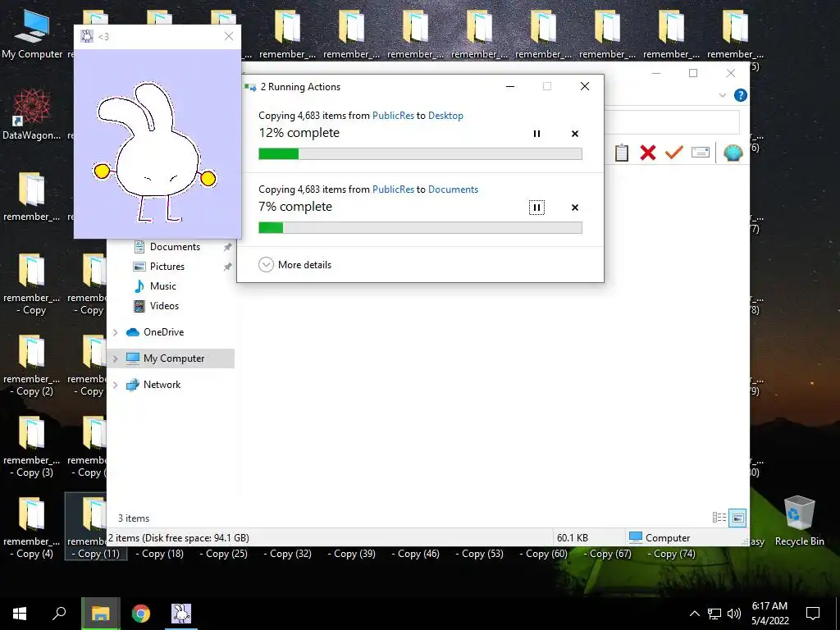Select remember_ - Copy (3) folder

(32, 447)
